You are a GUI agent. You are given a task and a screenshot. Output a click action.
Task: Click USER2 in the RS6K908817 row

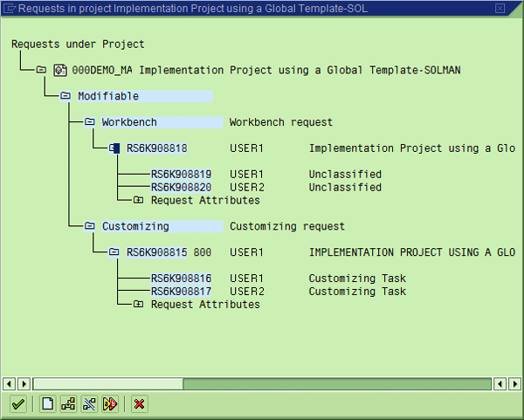[247, 292]
